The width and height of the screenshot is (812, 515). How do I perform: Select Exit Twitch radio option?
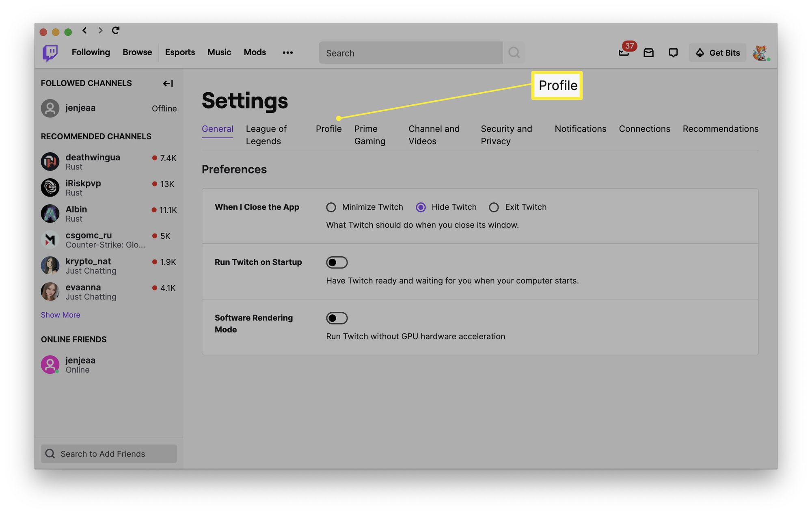[x=494, y=208]
